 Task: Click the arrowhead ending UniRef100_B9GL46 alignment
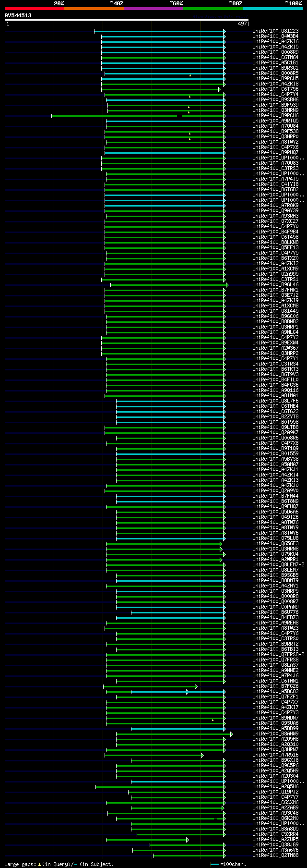[227, 285]
